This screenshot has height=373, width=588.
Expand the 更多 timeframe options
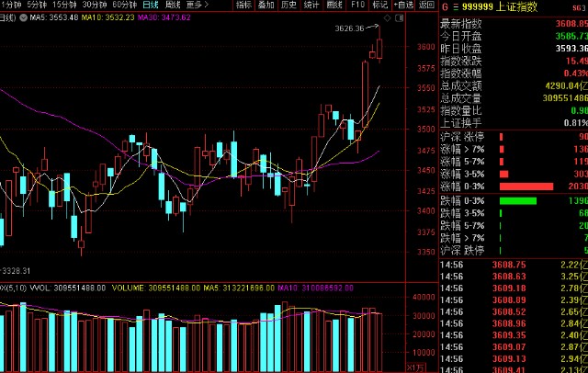pyautogui.click(x=198, y=5)
